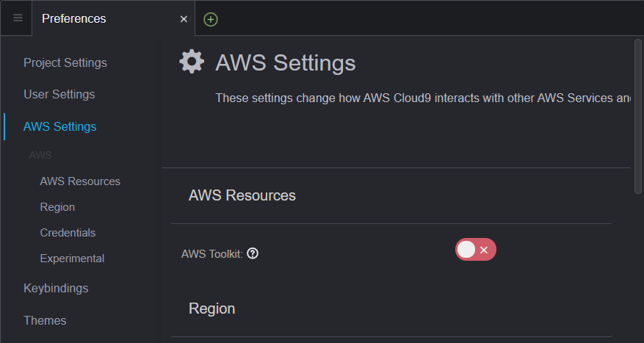Click the AWS Settings gear icon
Screen dimensions: 644x343
[x=192, y=62]
